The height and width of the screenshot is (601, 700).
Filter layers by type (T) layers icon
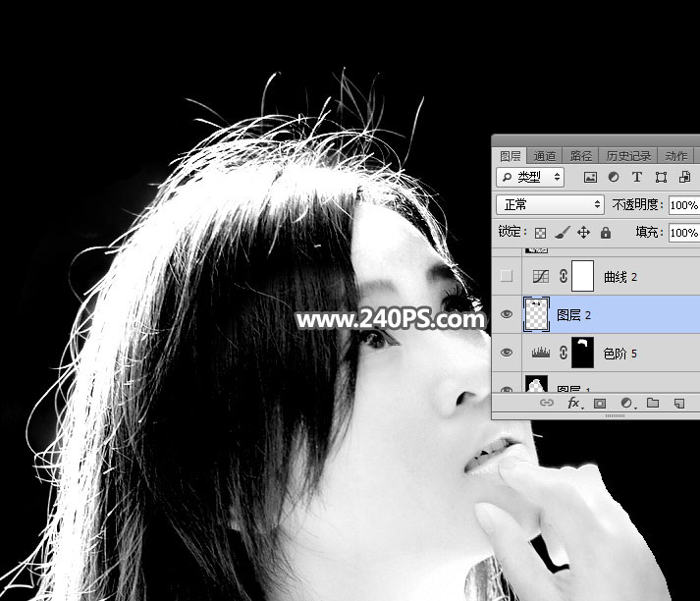(637, 178)
